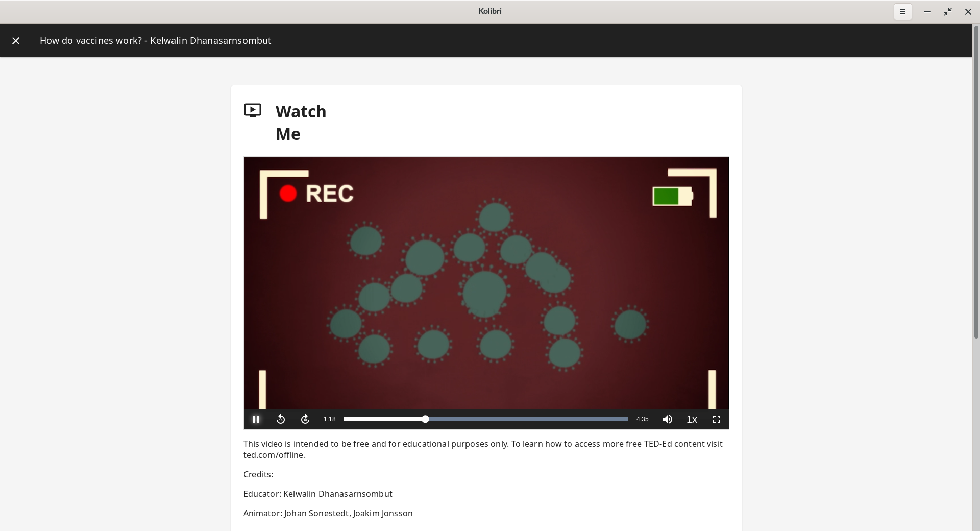Close the vaccine video lesson

click(x=16, y=41)
